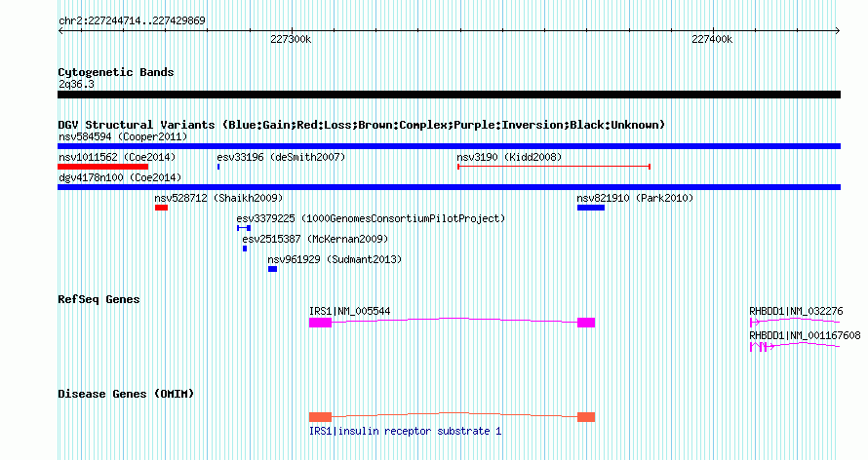The width and height of the screenshot is (868, 460).
Task: Select the RHBDD1 NM_032276 gene glyph
Action: (x=795, y=322)
